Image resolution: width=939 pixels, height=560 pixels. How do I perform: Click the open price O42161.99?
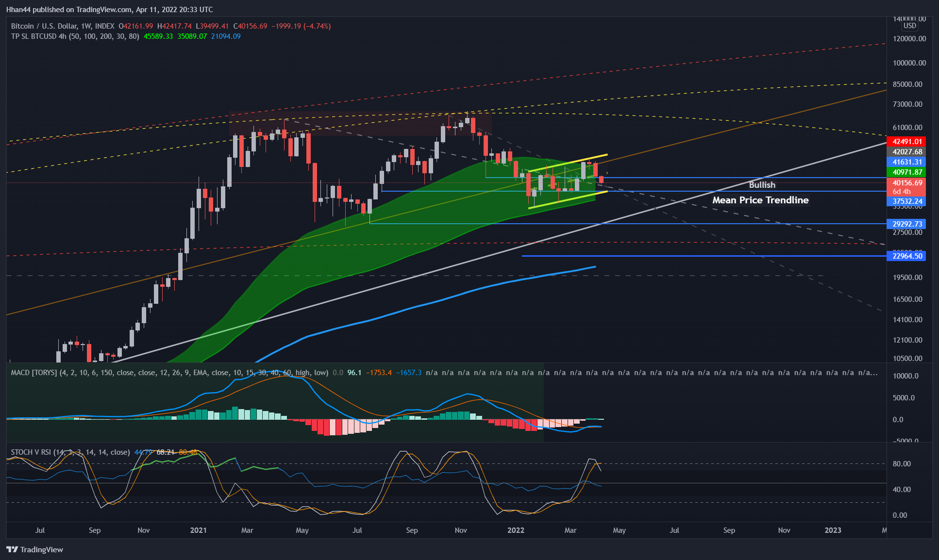[136, 26]
